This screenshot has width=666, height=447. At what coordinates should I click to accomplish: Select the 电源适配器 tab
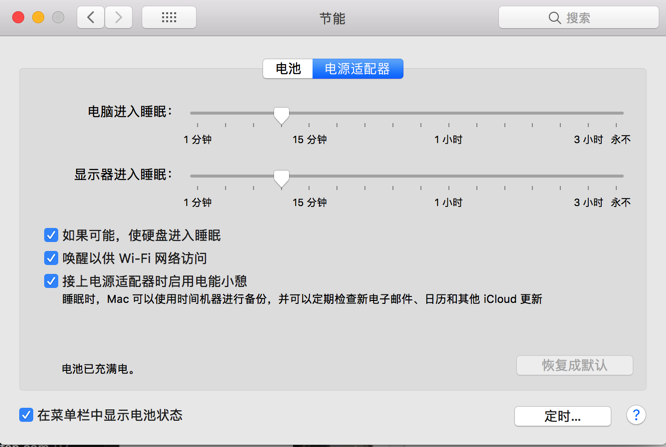click(358, 69)
